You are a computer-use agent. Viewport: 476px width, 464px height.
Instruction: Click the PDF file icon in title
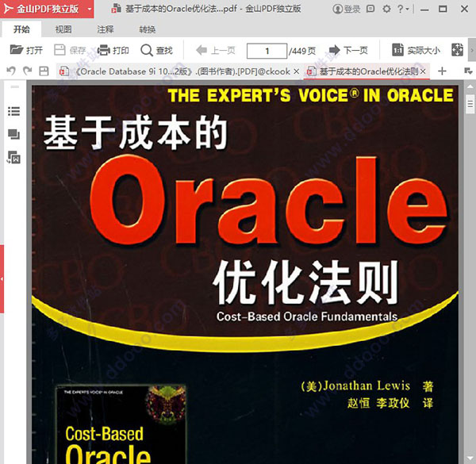click(116, 9)
